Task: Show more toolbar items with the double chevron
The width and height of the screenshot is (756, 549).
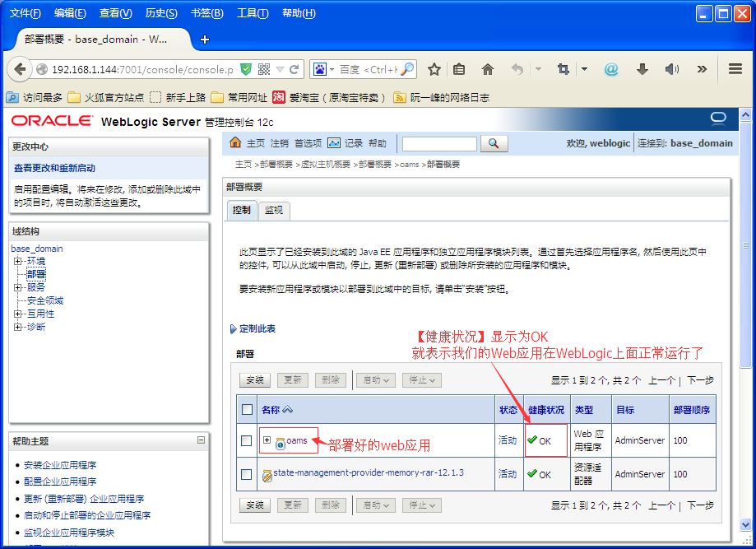Action: 702,69
